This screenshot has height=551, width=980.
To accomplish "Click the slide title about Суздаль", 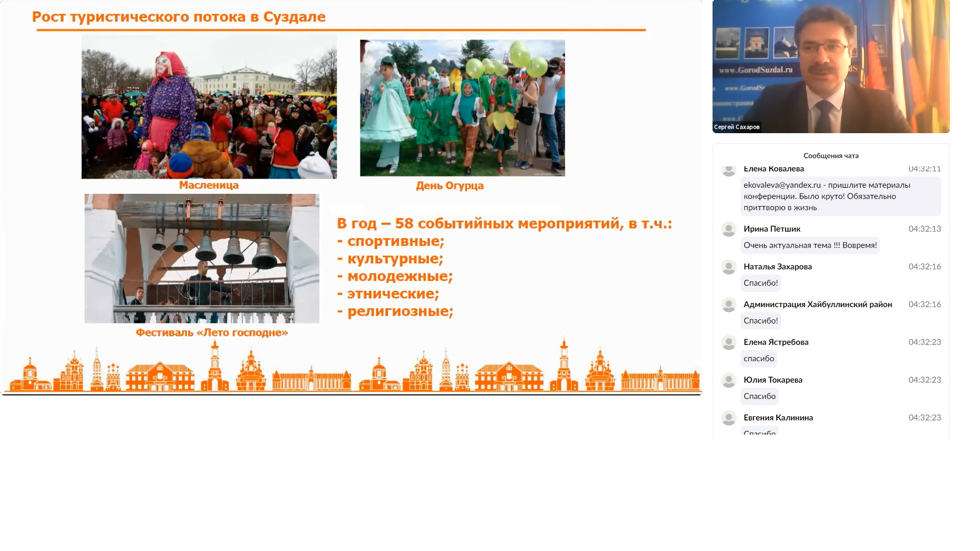I will click(x=179, y=17).
